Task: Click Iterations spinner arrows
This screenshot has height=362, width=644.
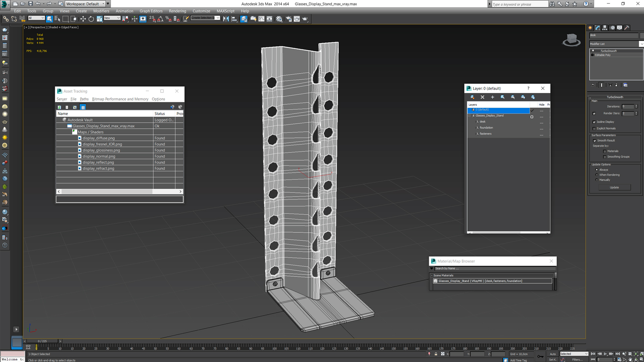Action: tap(636, 107)
